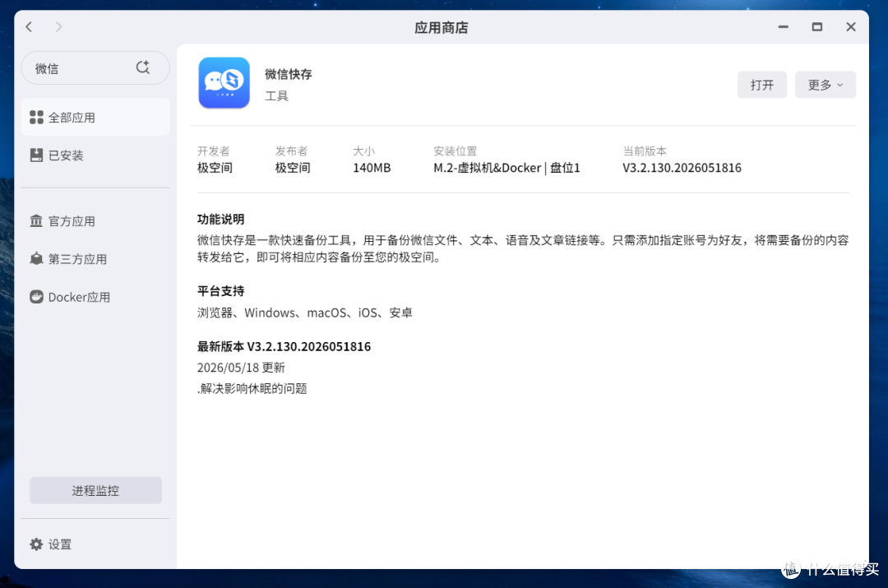Click the 微信快存 app title

(x=289, y=74)
